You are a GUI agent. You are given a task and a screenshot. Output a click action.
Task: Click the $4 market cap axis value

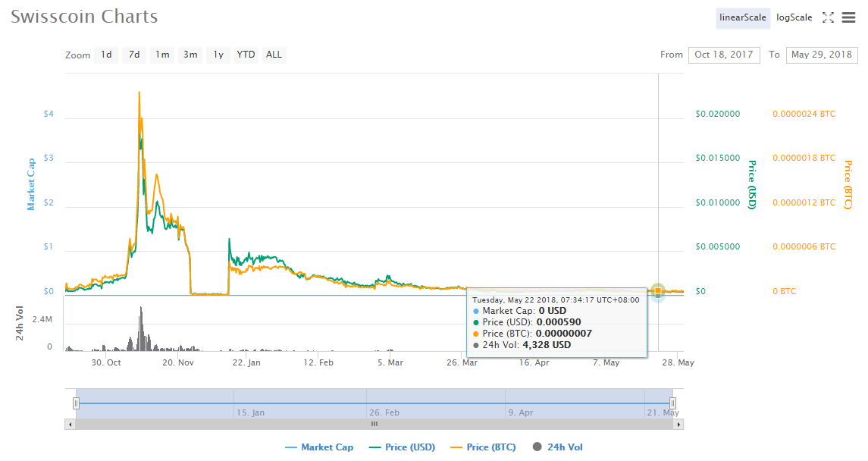pyautogui.click(x=49, y=114)
